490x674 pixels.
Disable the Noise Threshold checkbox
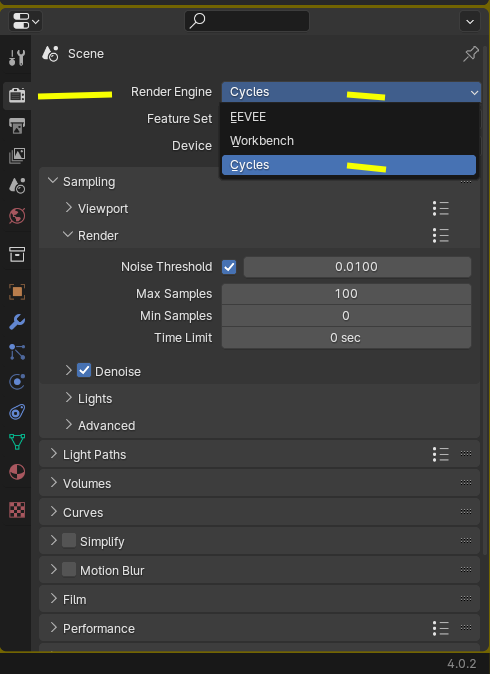229,267
